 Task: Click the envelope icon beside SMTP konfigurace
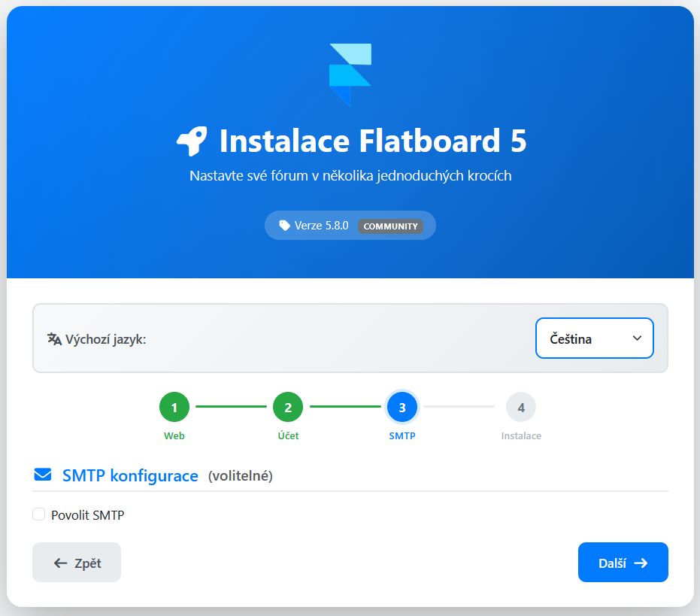[x=43, y=475]
